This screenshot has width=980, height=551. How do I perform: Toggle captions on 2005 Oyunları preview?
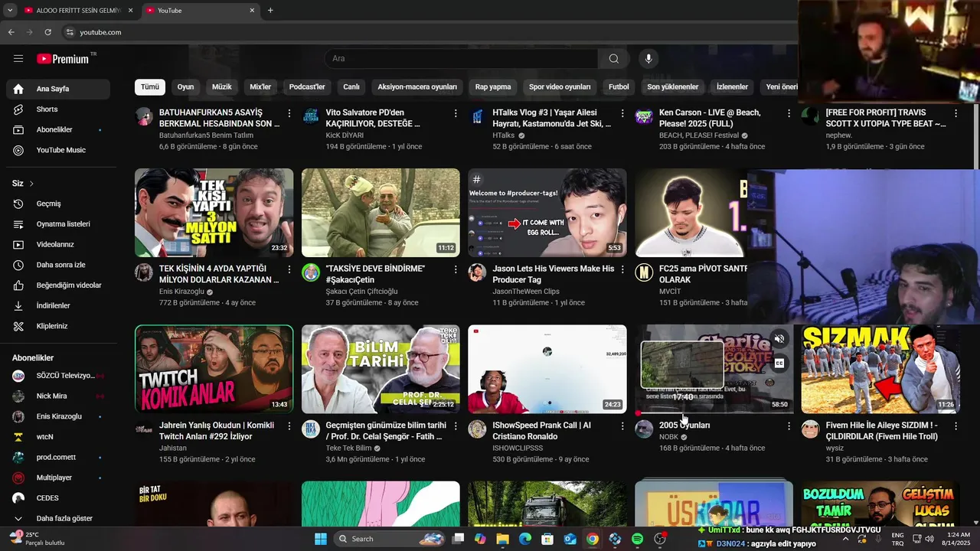coord(779,364)
